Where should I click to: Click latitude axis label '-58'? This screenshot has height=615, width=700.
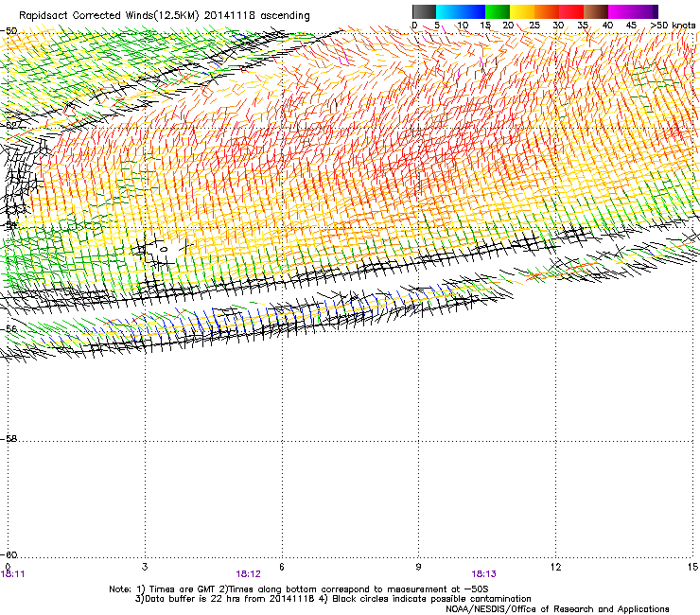tap(9, 439)
